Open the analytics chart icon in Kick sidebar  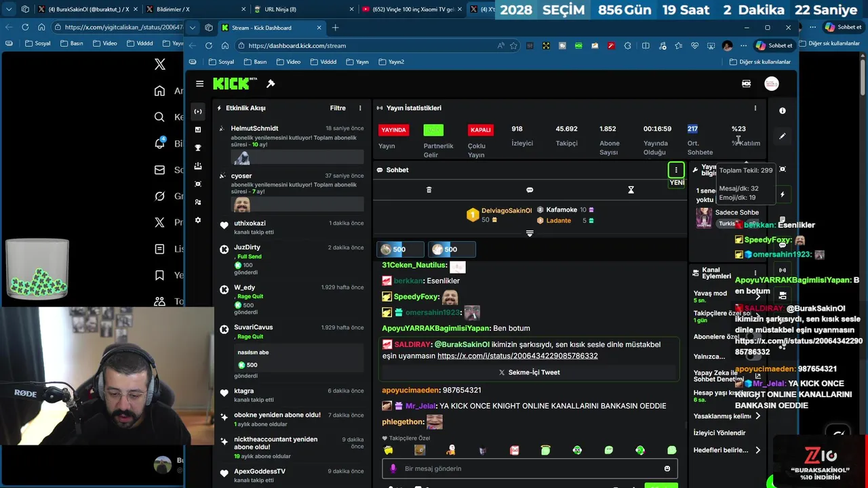click(x=197, y=129)
